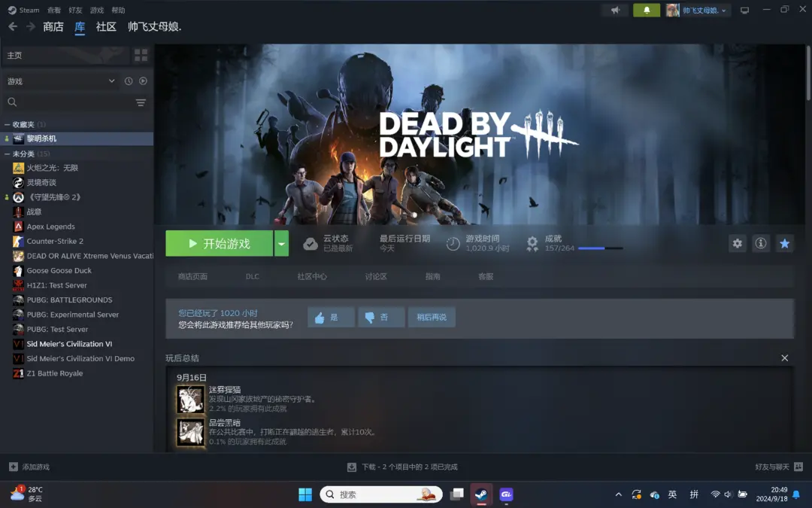Go to the 商店 tab
This screenshot has height=508, width=812.
tap(53, 26)
